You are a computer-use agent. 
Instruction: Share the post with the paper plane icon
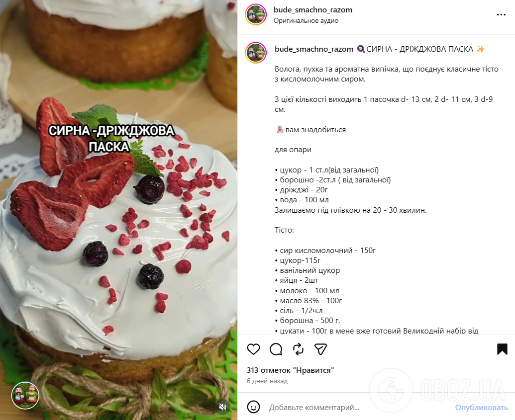click(320, 349)
